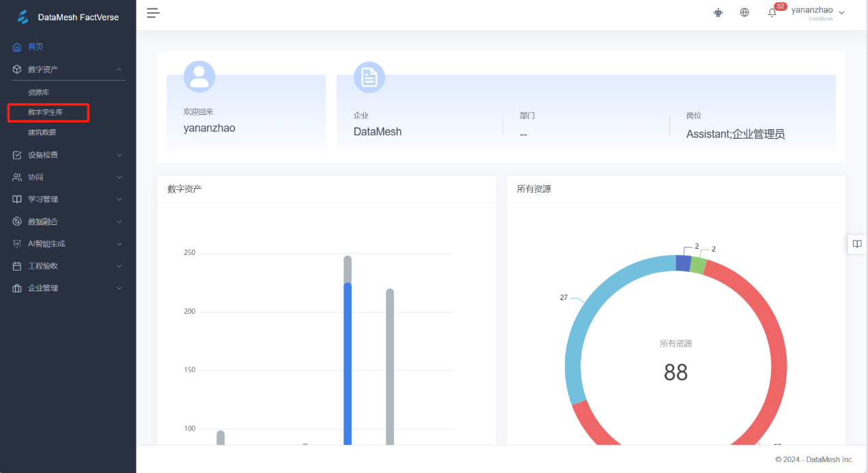Select the 学习管理 menu label

[43, 200]
